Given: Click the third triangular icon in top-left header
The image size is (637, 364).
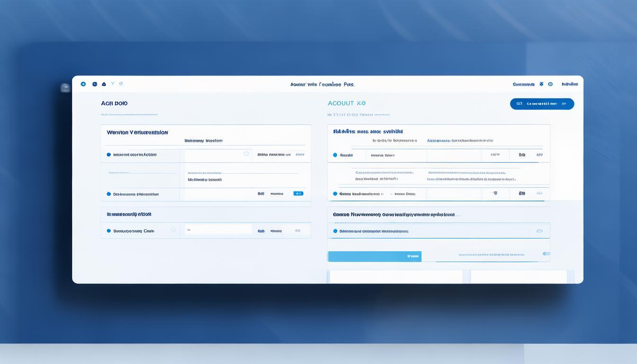Looking at the screenshot, I should (104, 84).
